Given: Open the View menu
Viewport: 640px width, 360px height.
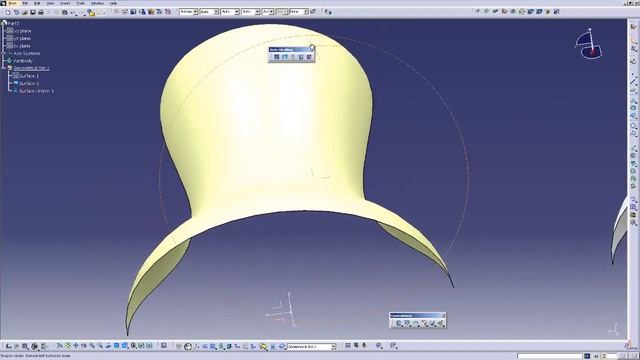Looking at the screenshot, I should tap(50, 3).
